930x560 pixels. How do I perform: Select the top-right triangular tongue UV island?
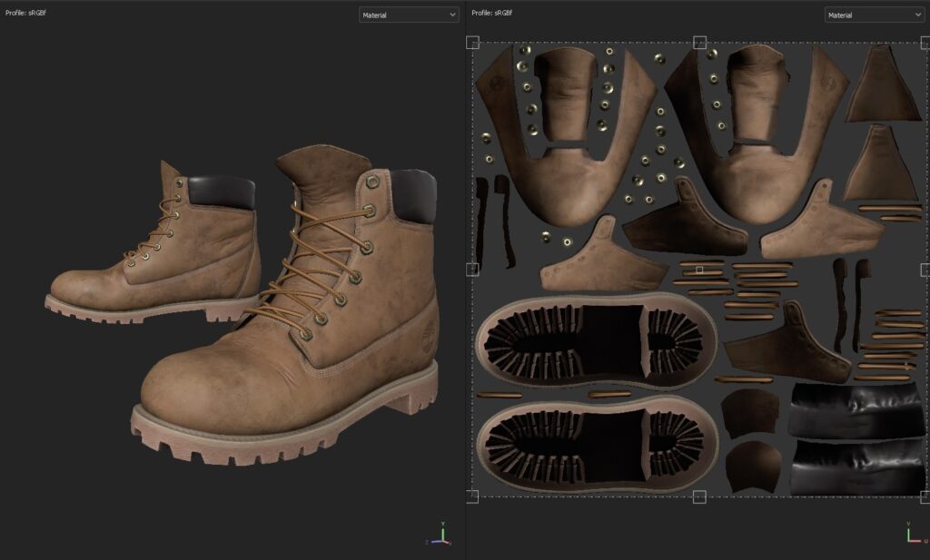883,91
